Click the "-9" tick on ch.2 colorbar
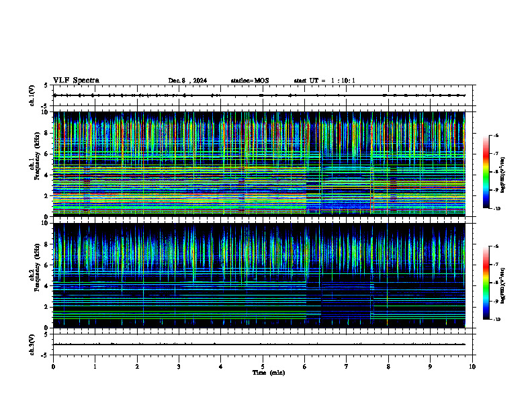Viewport: 532px width, 411px height. [496, 301]
